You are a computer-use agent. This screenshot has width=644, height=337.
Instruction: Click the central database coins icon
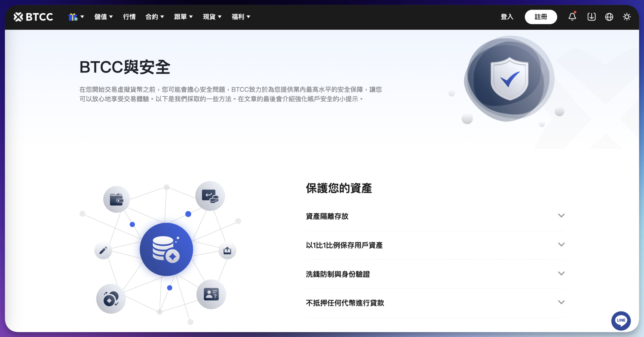pyautogui.click(x=166, y=249)
